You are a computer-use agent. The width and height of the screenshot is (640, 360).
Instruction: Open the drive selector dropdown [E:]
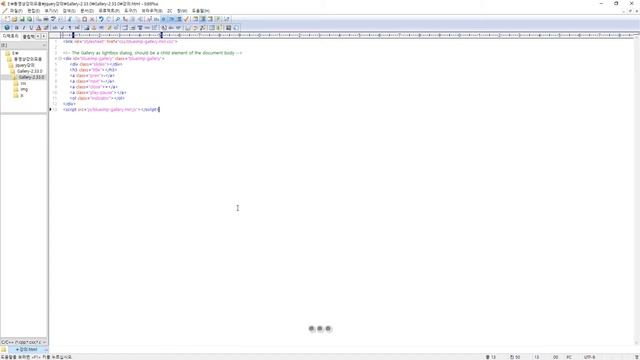24,45
